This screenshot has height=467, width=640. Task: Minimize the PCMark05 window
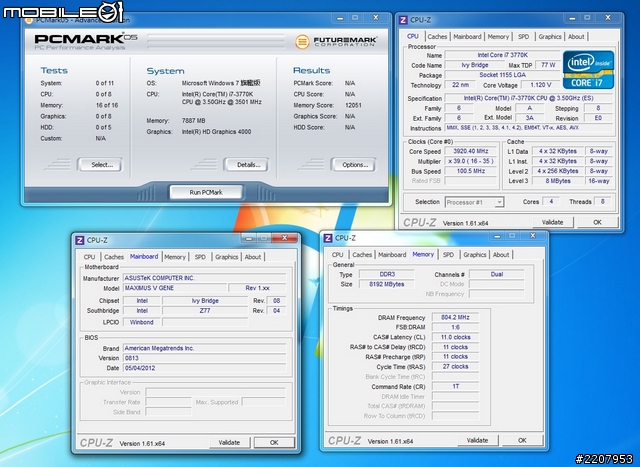(340, 18)
